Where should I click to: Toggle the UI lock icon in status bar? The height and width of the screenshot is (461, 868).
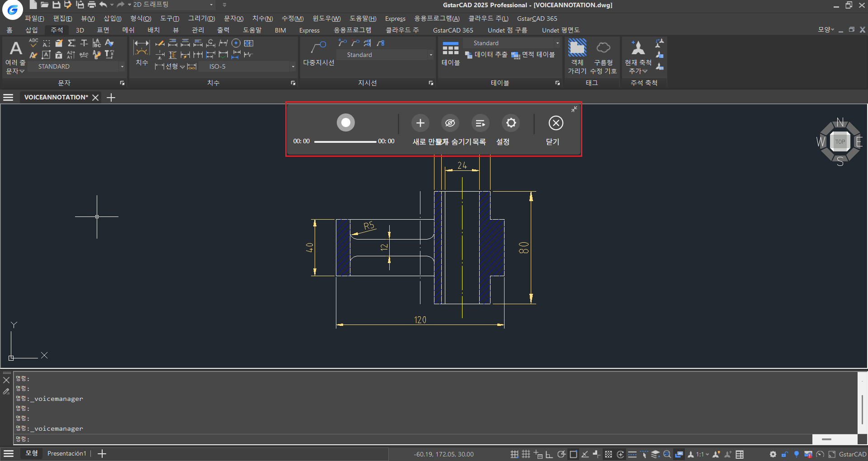click(x=785, y=454)
